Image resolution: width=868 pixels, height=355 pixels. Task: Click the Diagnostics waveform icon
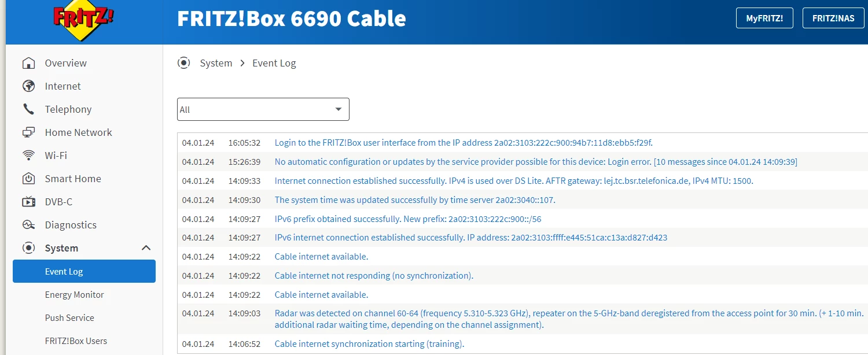[x=28, y=225]
